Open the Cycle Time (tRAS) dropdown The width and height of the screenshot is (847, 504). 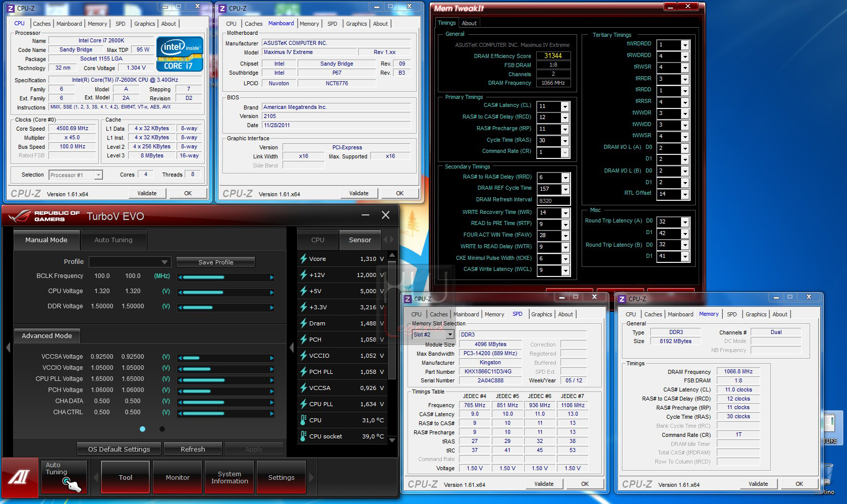point(565,141)
